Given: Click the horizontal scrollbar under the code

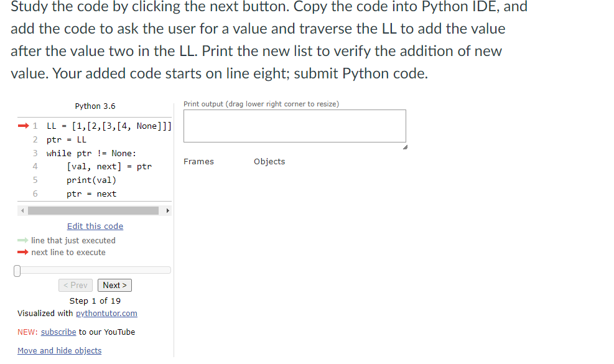Looking at the screenshot, I should click(x=93, y=210).
